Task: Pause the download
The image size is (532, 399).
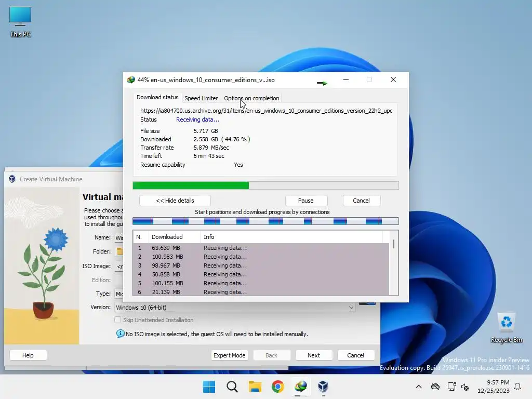Action: coord(305,201)
